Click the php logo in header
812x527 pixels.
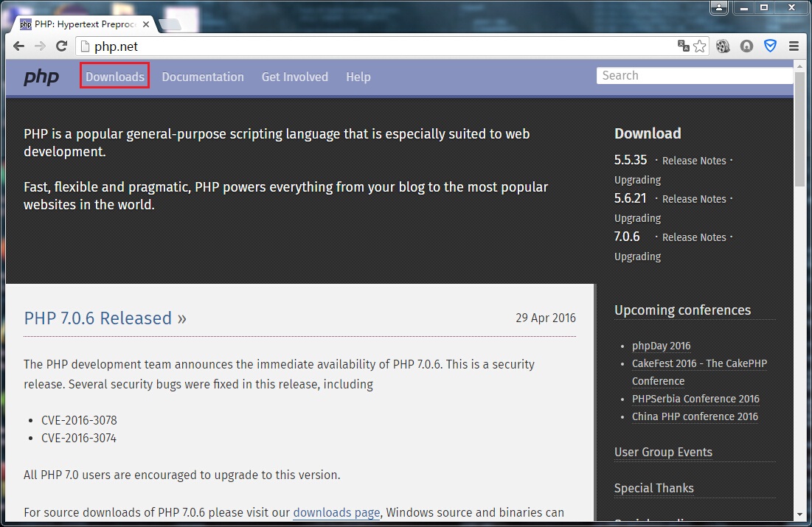pos(41,77)
